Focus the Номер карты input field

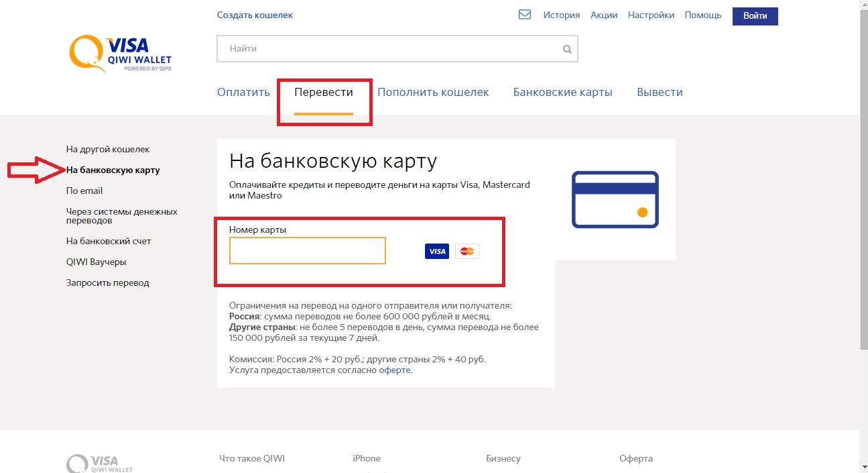point(307,250)
